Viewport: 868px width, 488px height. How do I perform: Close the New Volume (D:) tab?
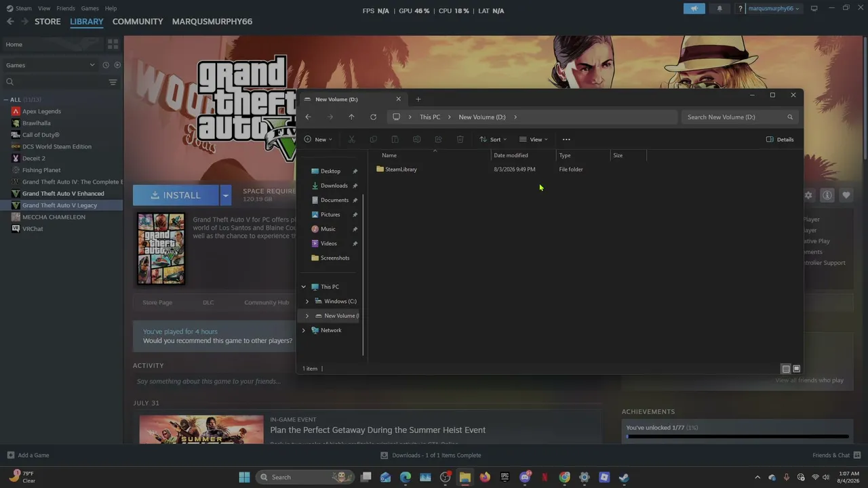[398, 99]
